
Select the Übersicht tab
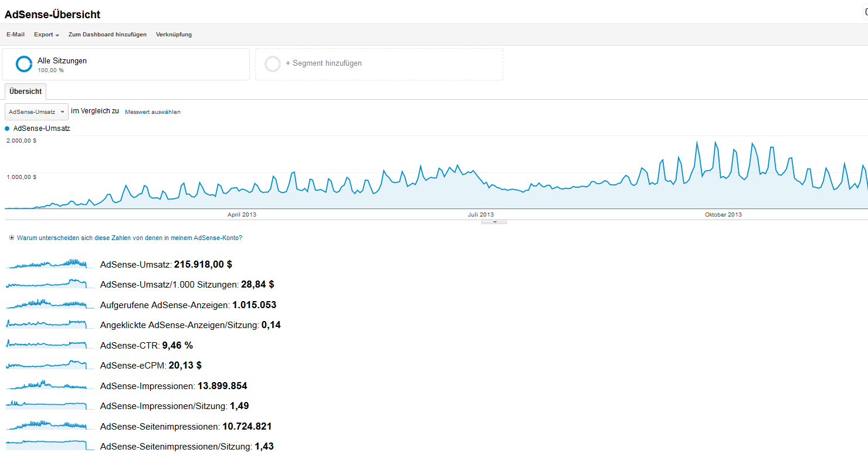[25, 92]
